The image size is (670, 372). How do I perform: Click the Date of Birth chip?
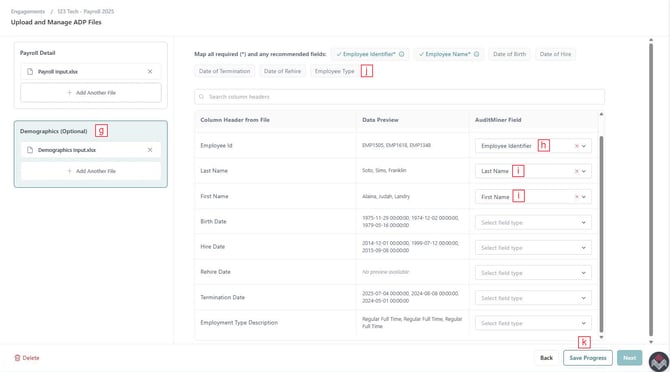point(509,54)
